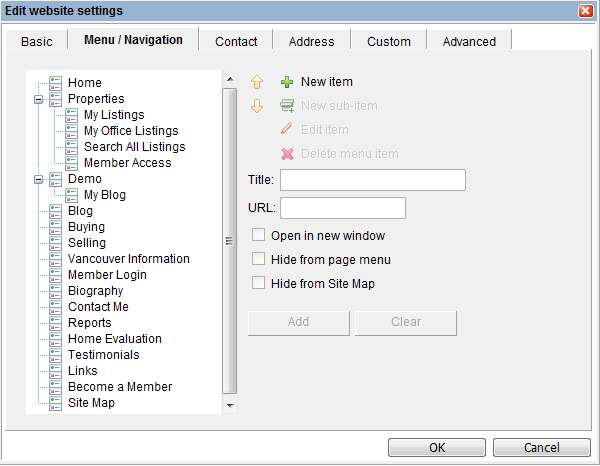Click the page icon beside My Listings

[72, 115]
